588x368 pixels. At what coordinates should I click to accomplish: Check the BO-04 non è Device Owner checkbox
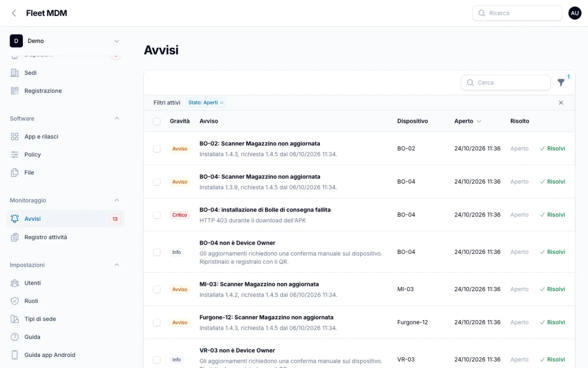pyautogui.click(x=157, y=252)
